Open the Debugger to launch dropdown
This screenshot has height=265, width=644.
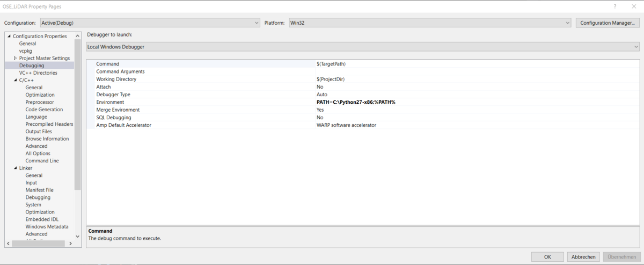coord(363,47)
